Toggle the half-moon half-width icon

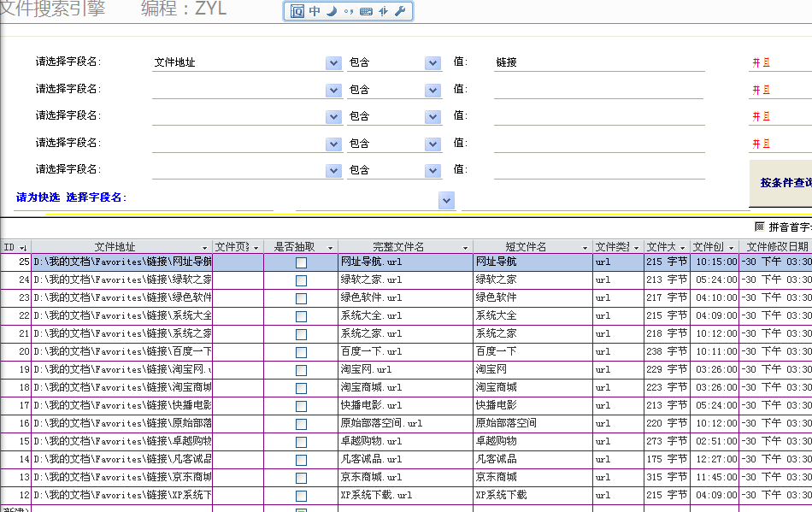(x=332, y=11)
